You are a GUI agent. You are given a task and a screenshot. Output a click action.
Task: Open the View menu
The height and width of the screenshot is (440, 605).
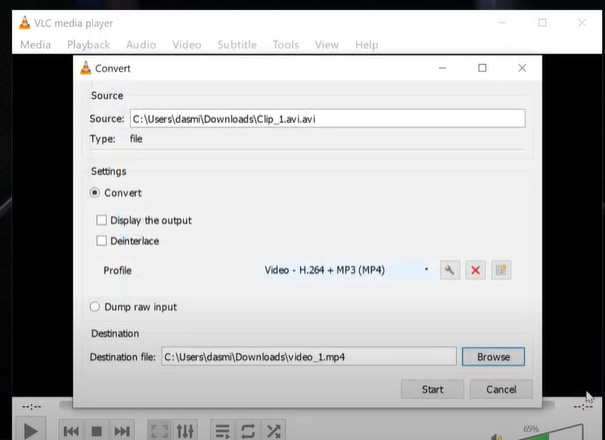point(327,45)
